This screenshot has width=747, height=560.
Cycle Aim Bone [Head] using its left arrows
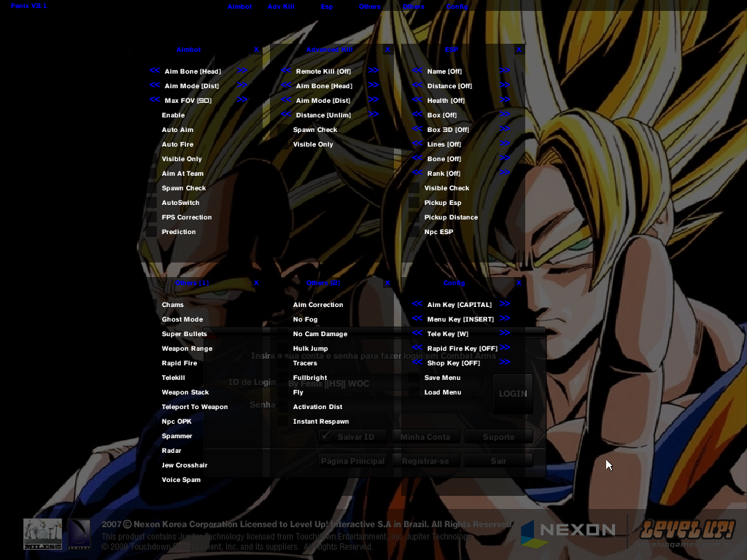click(x=155, y=71)
